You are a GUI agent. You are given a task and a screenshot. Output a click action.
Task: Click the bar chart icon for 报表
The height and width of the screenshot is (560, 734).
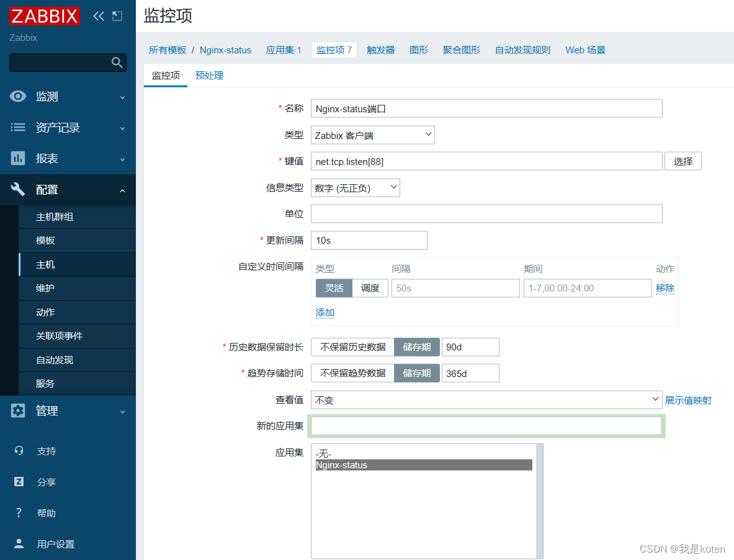click(x=18, y=158)
